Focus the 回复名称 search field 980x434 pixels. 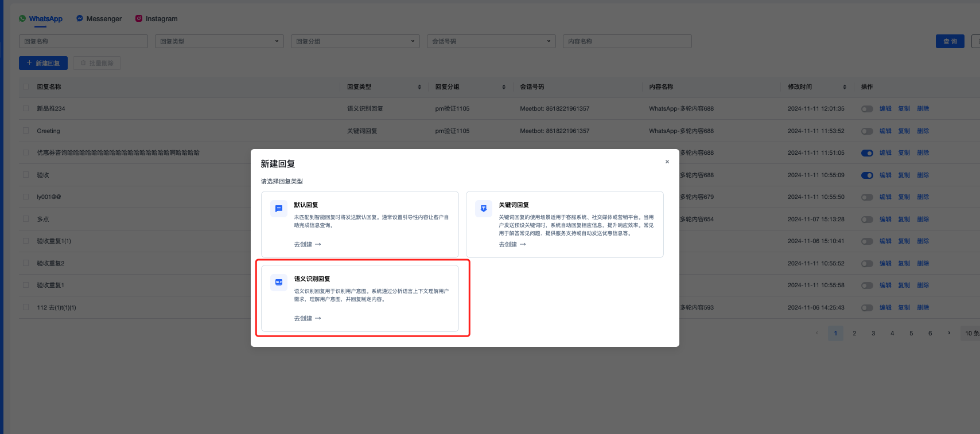(x=83, y=41)
